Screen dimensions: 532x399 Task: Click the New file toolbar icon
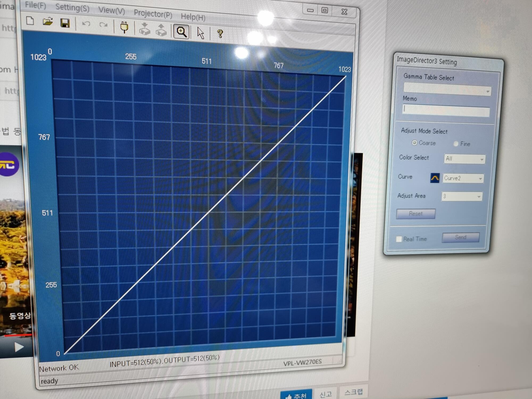[30, 20]
